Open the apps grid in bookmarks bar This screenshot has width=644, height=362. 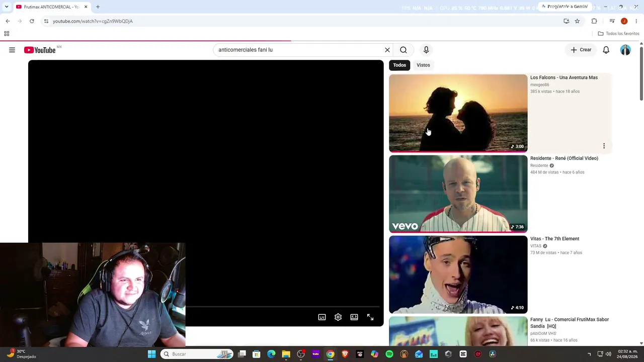7,34
